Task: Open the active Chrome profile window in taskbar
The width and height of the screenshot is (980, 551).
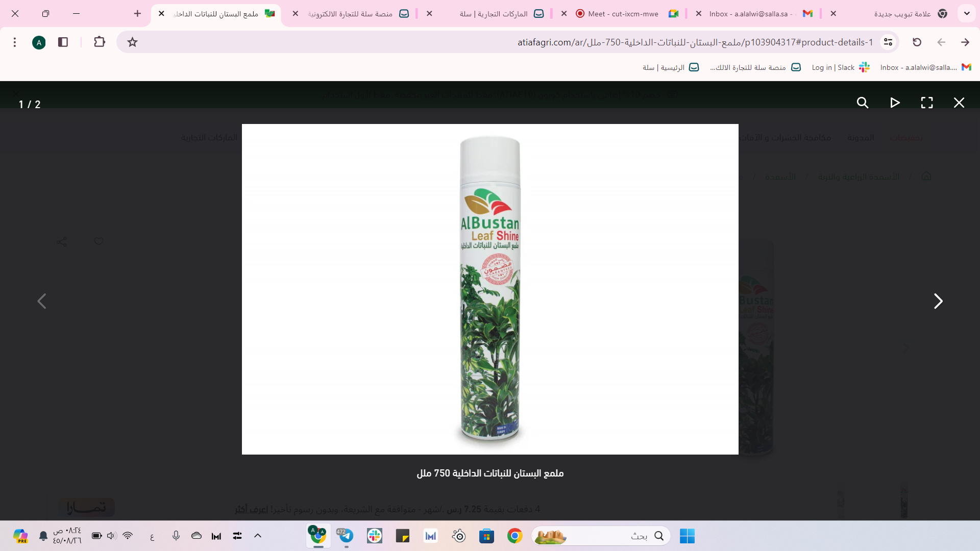Action: [x=318, y=536]
